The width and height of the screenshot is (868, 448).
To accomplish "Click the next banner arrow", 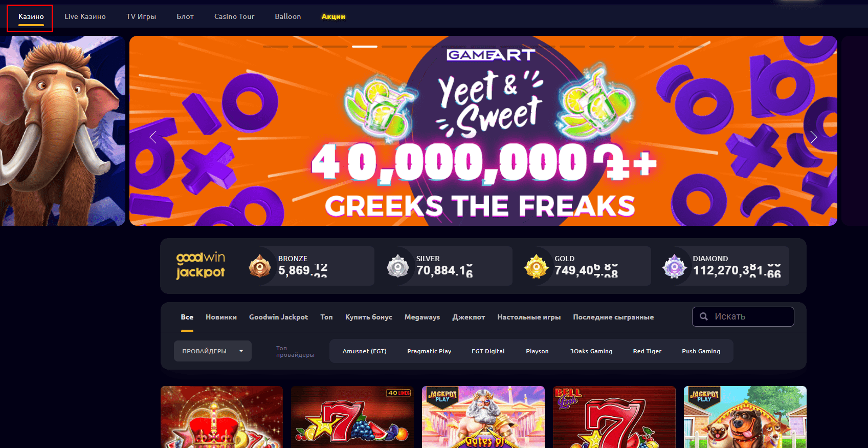I will coord(814,137).
